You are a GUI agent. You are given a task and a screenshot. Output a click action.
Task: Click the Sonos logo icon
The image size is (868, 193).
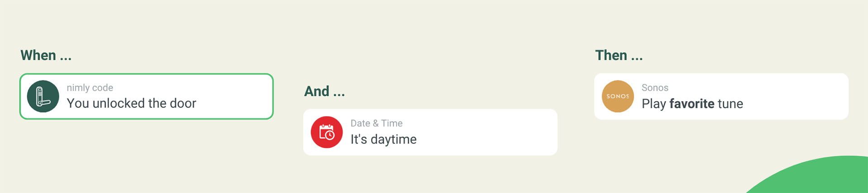pyautogui.click(x=618, y=96)
